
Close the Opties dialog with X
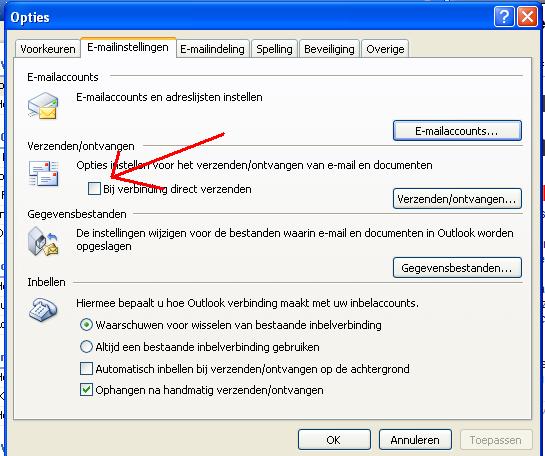pyautogui.click(x=527, y=16)
